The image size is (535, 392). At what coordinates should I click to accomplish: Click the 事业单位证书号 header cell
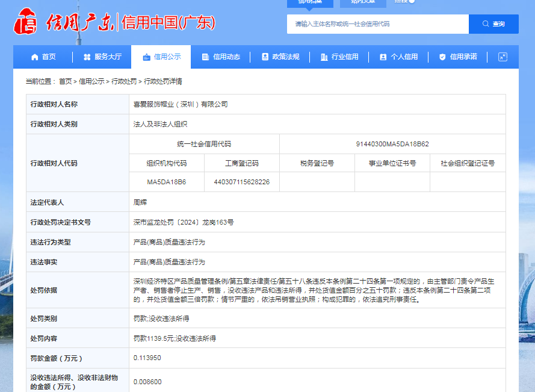tap(392, 163)
